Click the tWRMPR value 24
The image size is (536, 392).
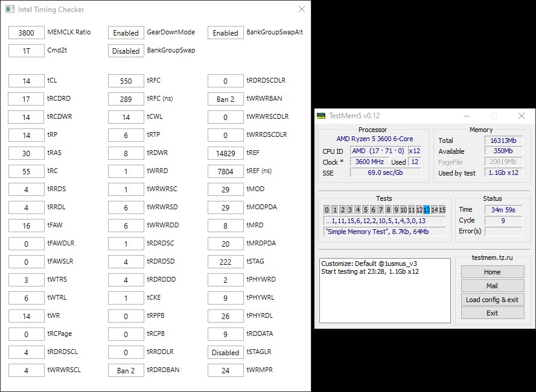point(225,370)
